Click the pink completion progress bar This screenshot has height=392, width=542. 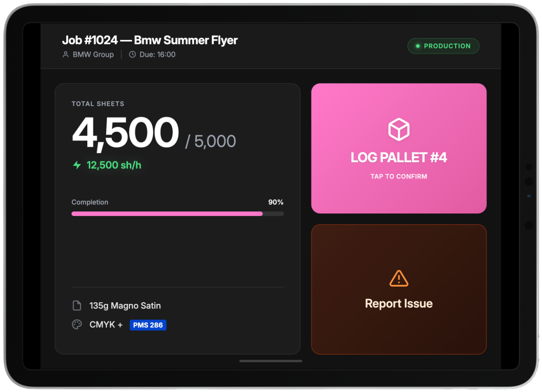(x=167, y=214)
